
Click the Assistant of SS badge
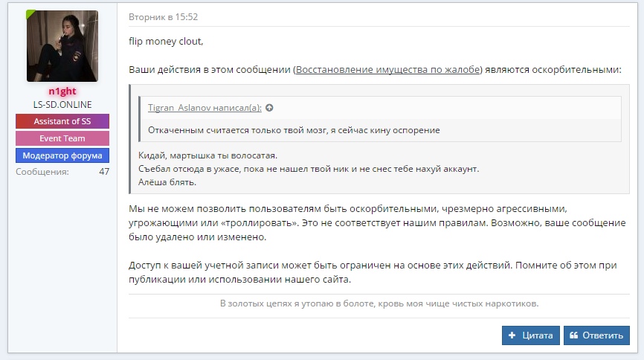[x=62, y=121]
